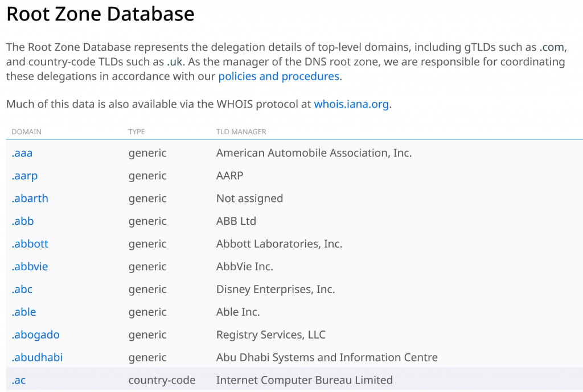Open the .abogado domain entry
The height and width of the screenshot is (392, 583).
[x=35, y=335]
